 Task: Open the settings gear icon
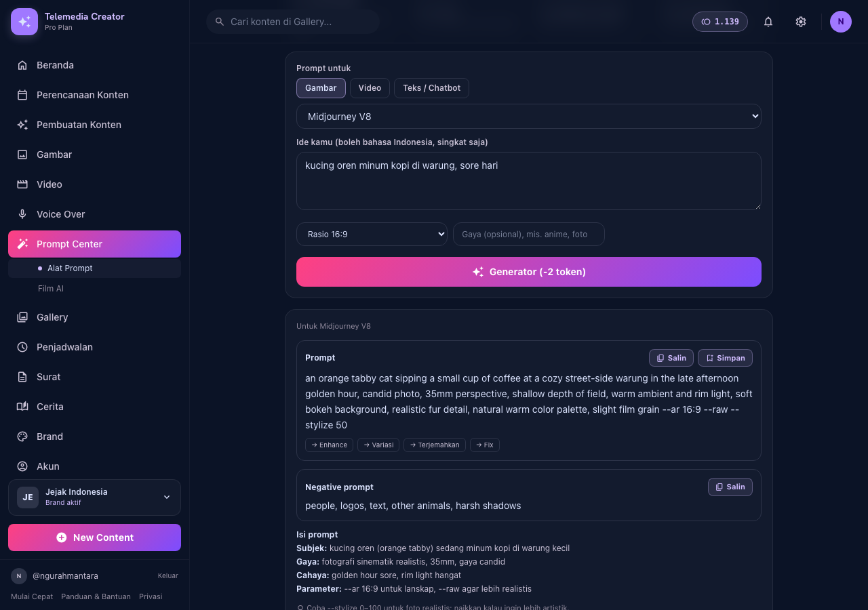pyautogui.click(x=801, y=22)
